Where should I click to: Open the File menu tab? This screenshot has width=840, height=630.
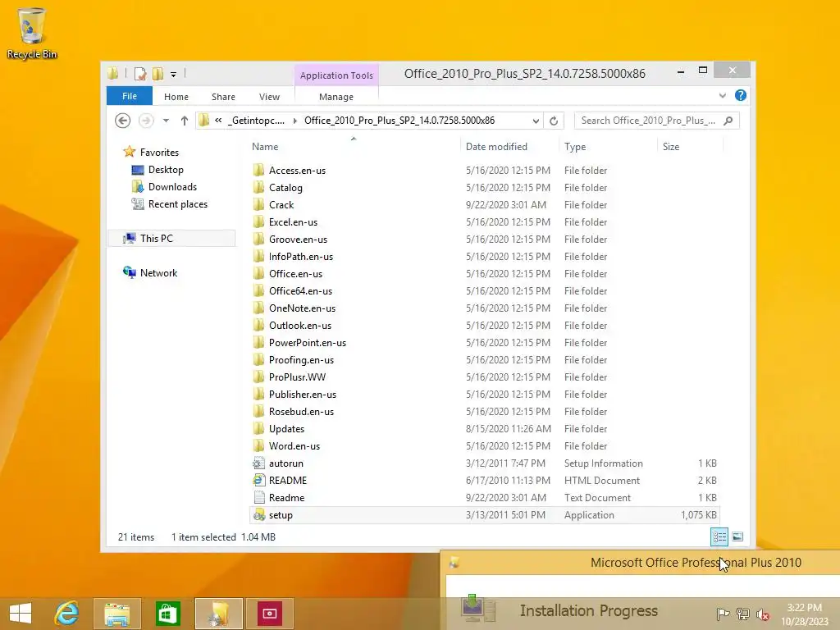coord(129,97)
